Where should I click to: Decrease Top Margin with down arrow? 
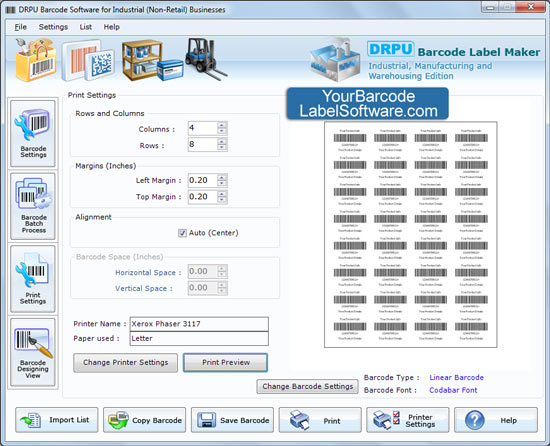[x=222, y=201]
